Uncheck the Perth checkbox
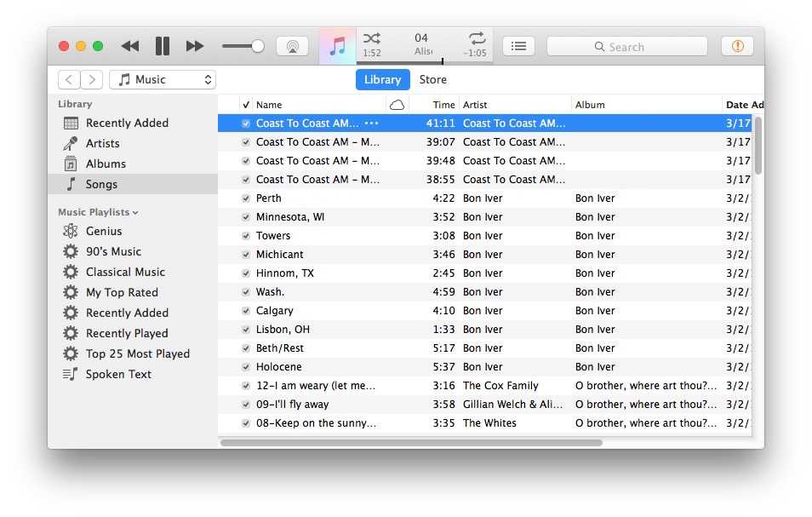 click(245, 198)
